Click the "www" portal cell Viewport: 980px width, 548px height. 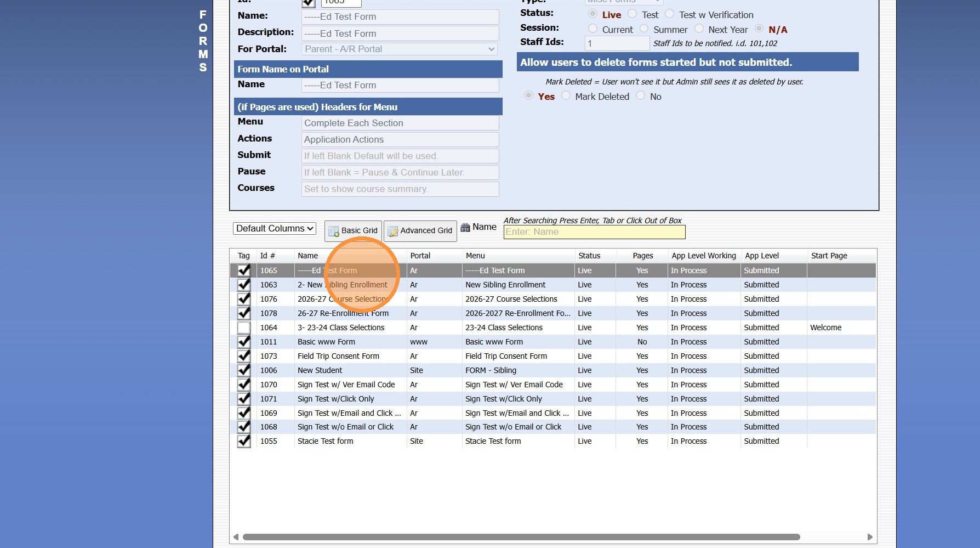coord(419,342)
